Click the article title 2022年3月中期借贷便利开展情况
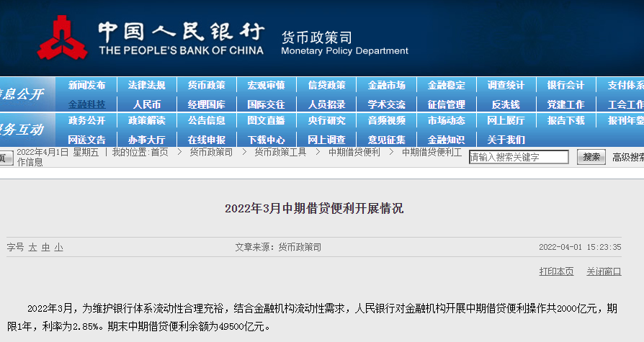 coord(314,209)
